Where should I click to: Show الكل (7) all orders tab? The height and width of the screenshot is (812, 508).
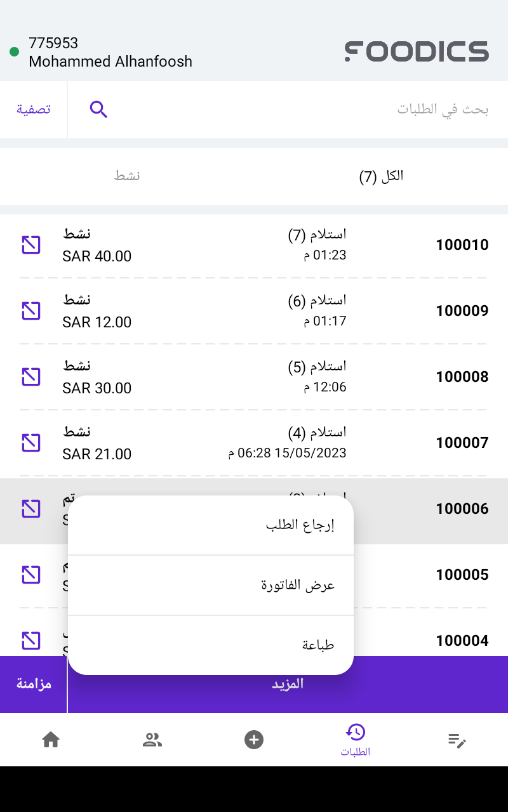coord(381,176)
